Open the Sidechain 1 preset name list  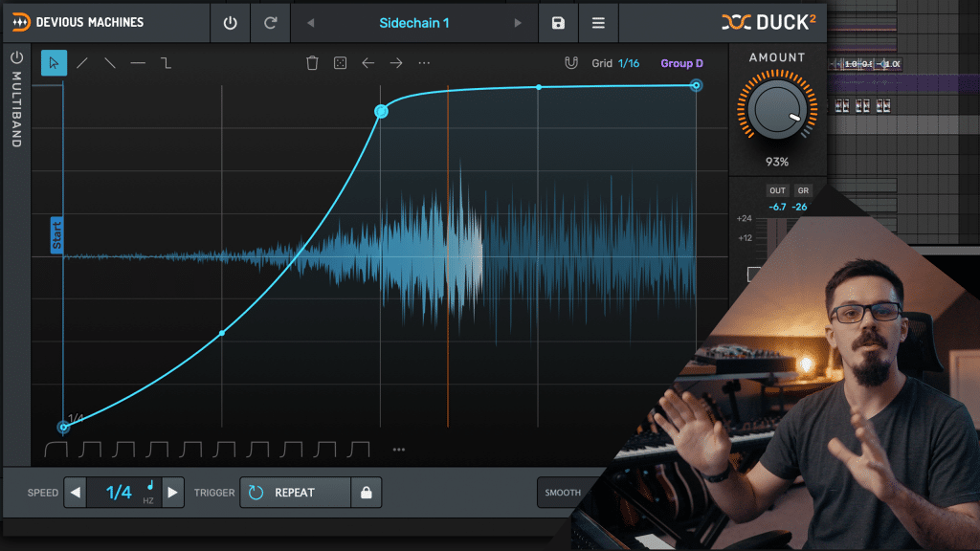point(413,23)
